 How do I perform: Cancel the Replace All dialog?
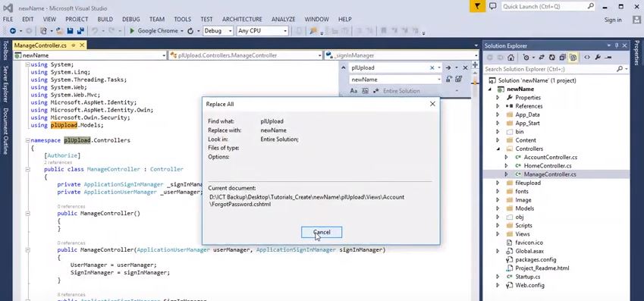click(x=322, y=233)
